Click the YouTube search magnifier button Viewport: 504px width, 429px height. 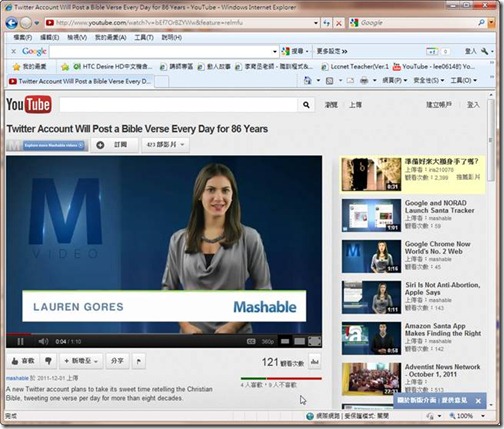tap(306, 105)
